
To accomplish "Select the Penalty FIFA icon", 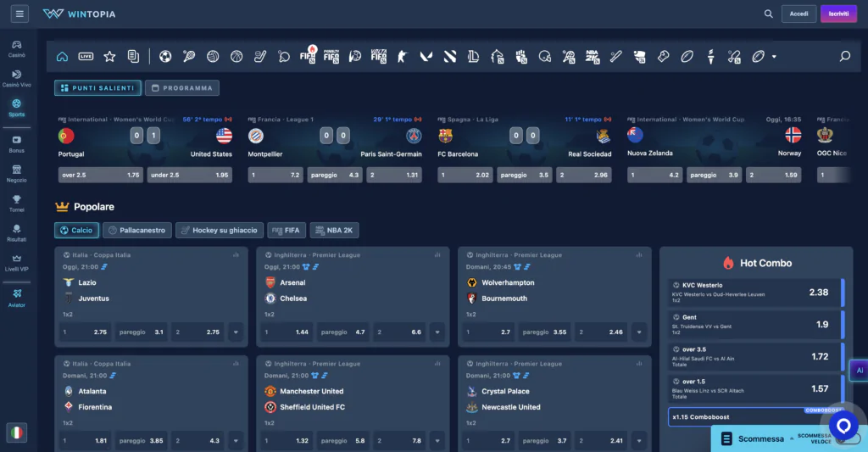I will coord(331,57).
